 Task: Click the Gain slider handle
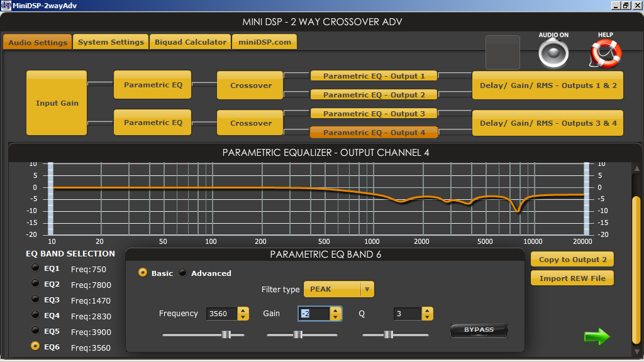coord(297,334)
